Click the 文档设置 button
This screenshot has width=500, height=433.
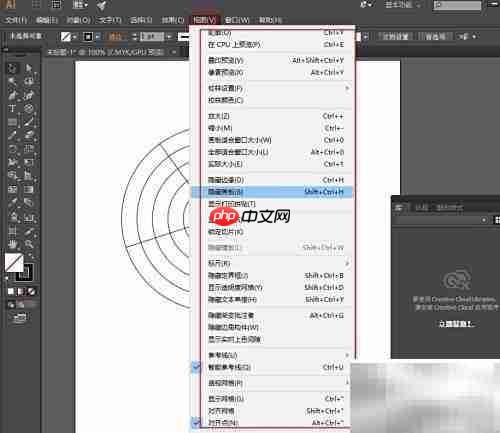tap(395, 36)
